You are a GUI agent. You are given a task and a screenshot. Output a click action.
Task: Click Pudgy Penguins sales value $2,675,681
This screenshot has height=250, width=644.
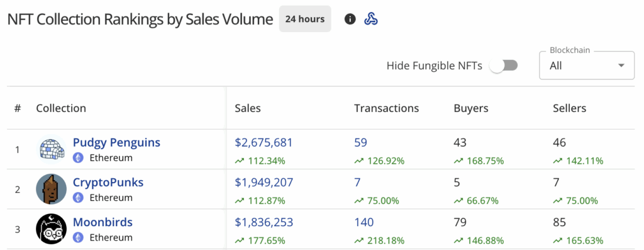264,143
